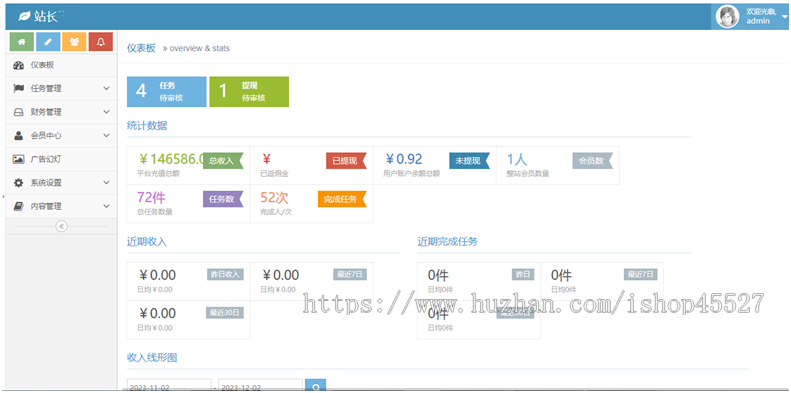791x393 pixels.
Task: Expand the 任务管理 submenu chevron
Action: click(106, 88)
